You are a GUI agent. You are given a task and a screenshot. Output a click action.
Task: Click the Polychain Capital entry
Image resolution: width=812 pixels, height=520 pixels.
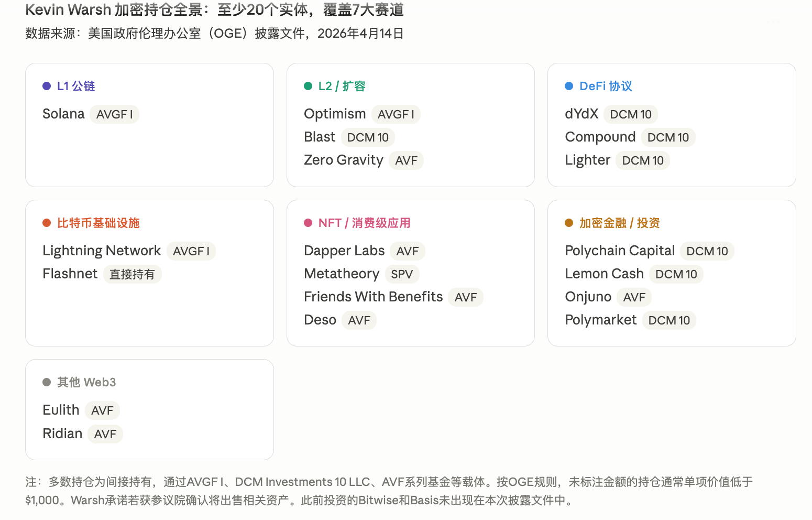620,251
